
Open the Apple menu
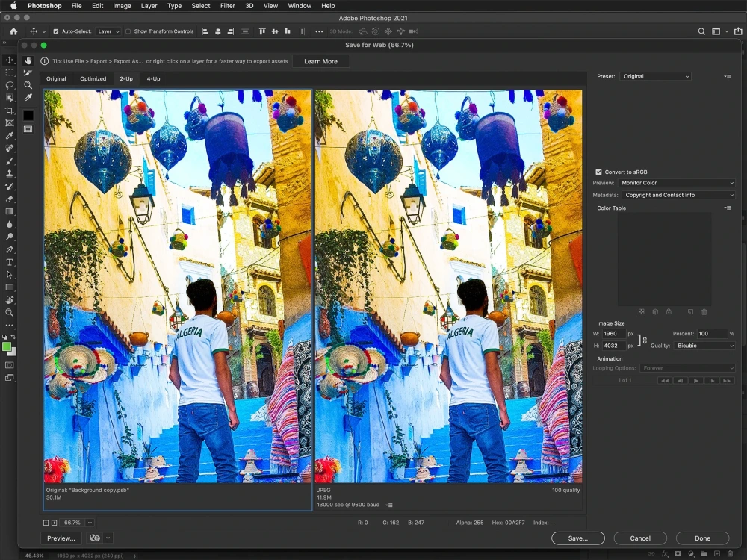coord(13,6)
